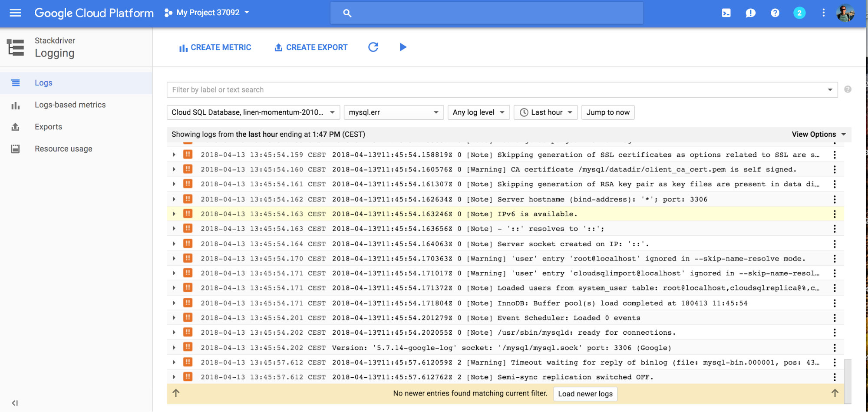
Task: Open the send feedback icon
Action: 750,13
